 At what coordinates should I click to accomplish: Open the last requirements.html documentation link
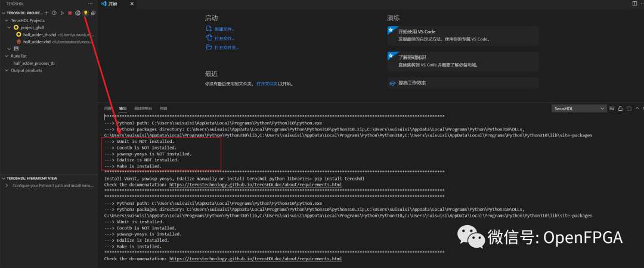(x=255, y=259)
